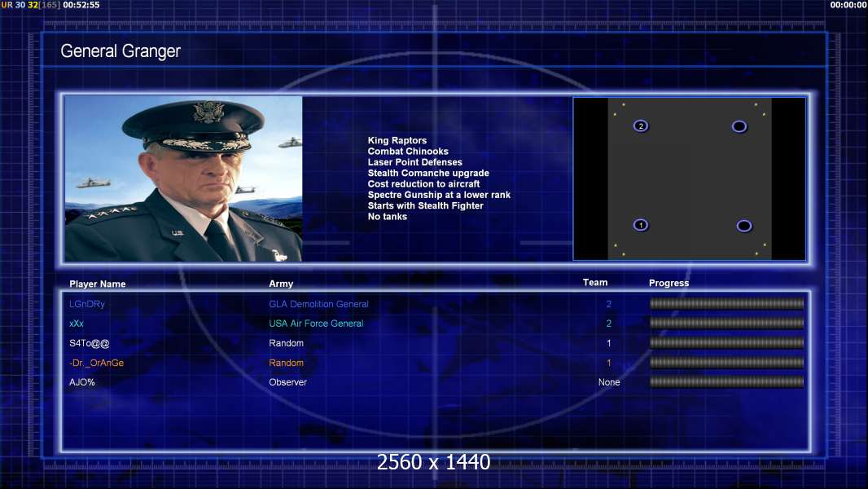
Task: Click AJO%'s team value 'None'
Action: (609, 382)
